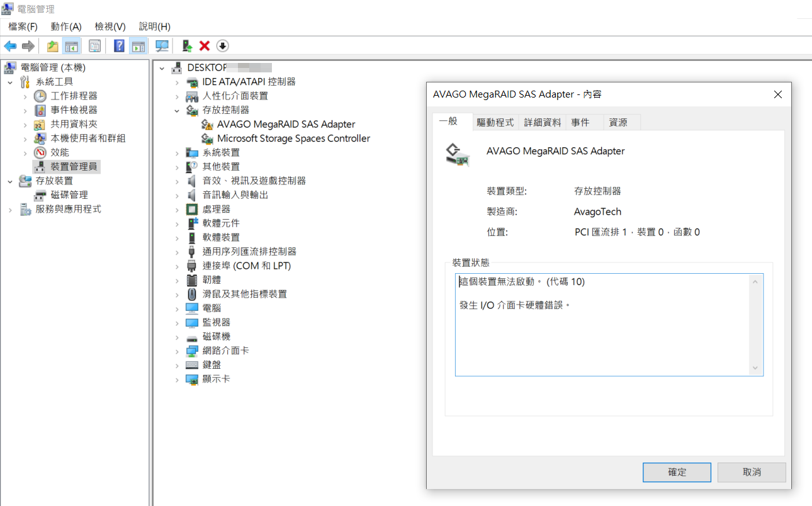The width and height of the screenshot is (812, 506).
Task: Toggle the Show/Hide Action Pane toolbar icon
Action: [138, 46]
